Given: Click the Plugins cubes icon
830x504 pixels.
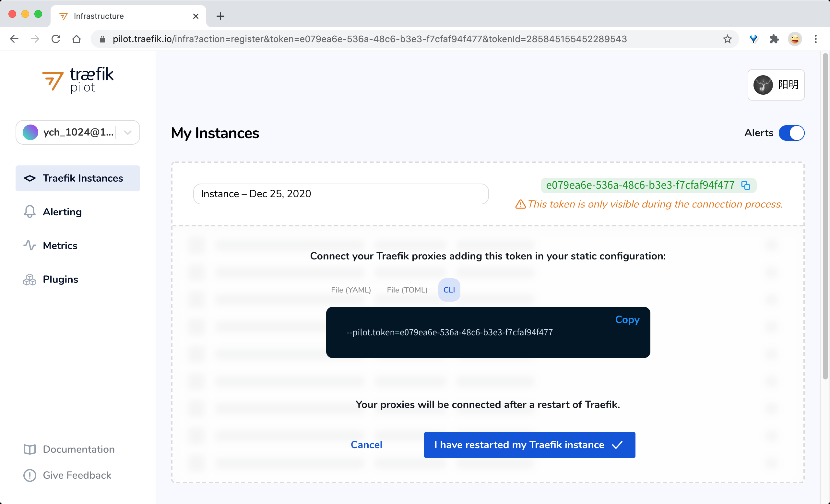Looking at the screenshot, I should click(30, 279).
